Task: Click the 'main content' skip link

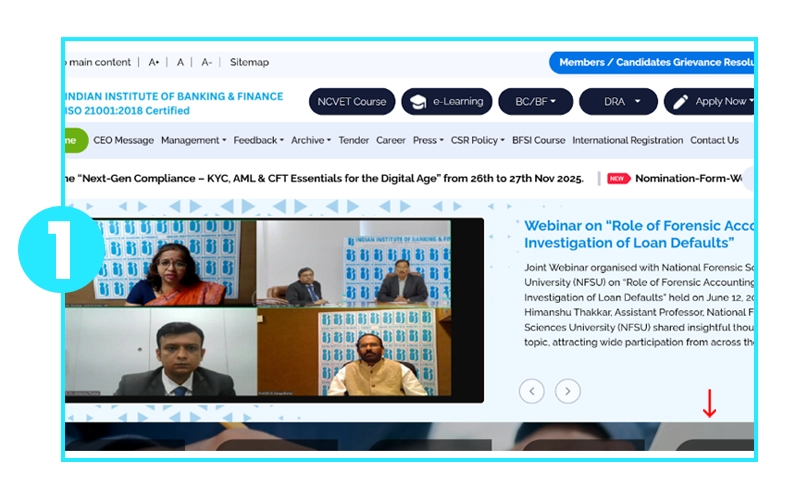Action: point(99,62)
